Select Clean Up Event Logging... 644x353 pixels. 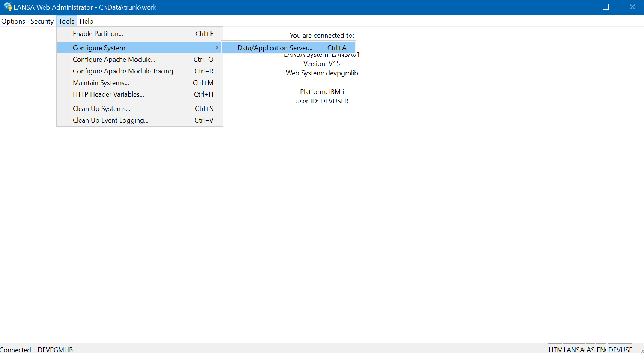pos(140,120)
